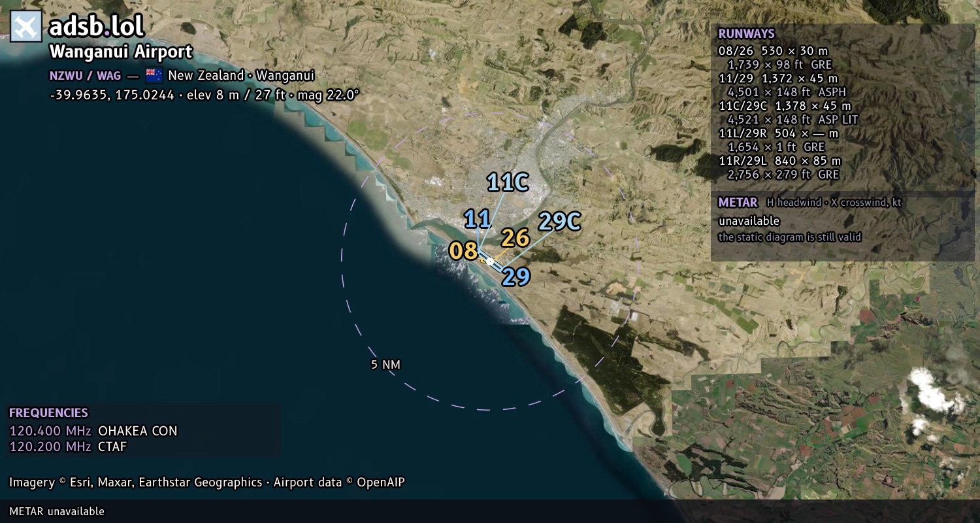Click the 4,521 × 148 ft ASP LIT line
This screenshot has width=980, height=523.
pos(792,120)
